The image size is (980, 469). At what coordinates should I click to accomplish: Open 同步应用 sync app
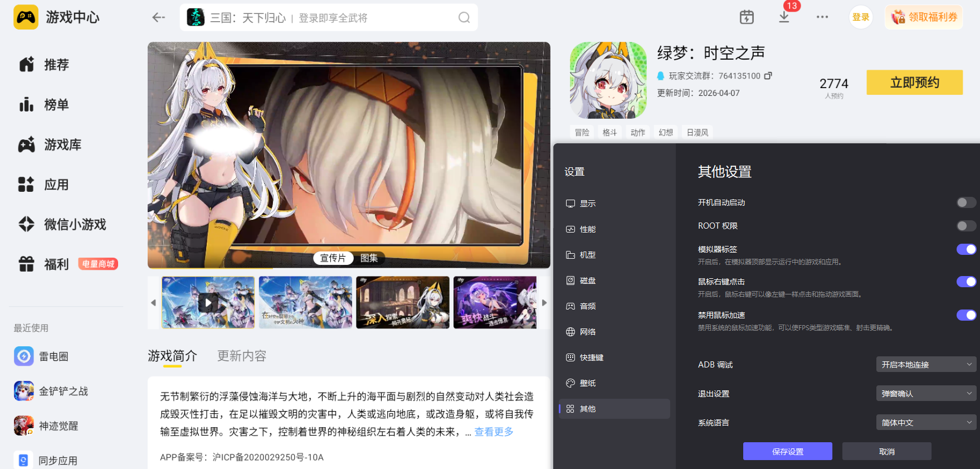tap(46, 461)
